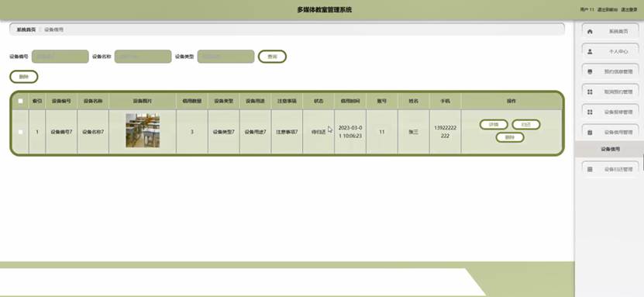Click the 2023-03-01 10:06:23 time cell
This screenshot has width=644, height=297.
point(350,132)
